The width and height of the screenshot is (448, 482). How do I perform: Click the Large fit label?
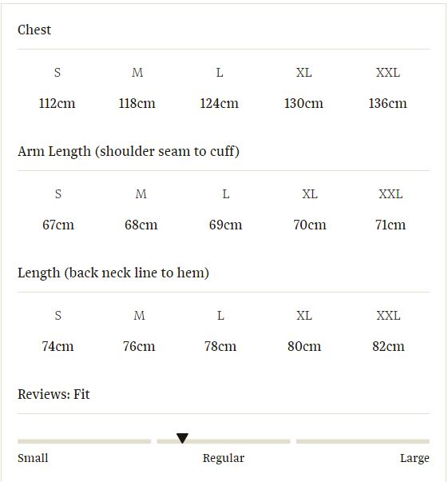point(414,458)
